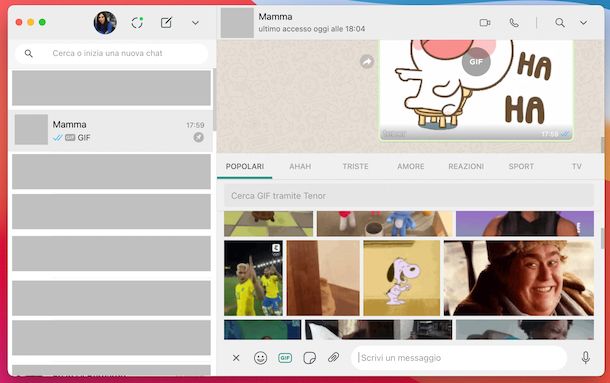The image size is (610, 383).
Task: Click the pinned icon on Mamma chat row
Action: 198,137
